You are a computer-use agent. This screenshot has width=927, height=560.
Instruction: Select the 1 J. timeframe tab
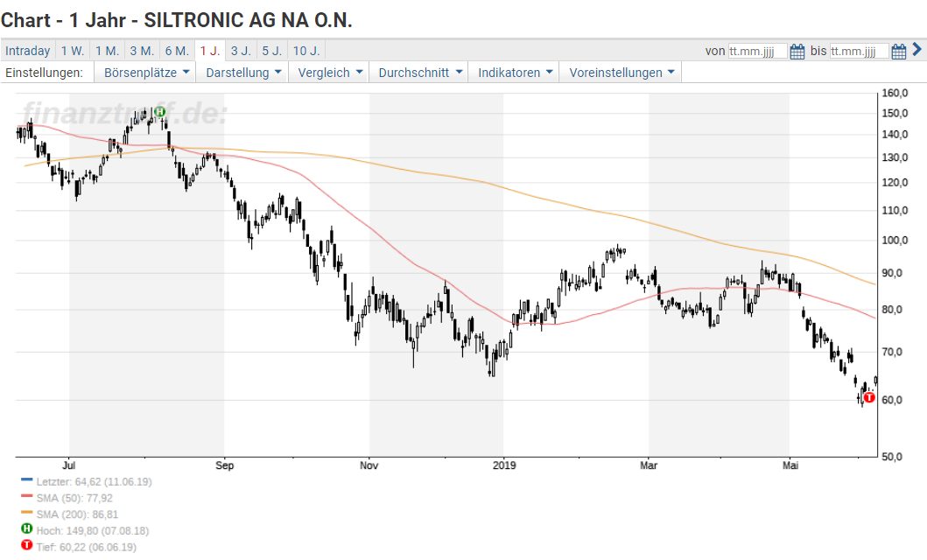(210, 51)
